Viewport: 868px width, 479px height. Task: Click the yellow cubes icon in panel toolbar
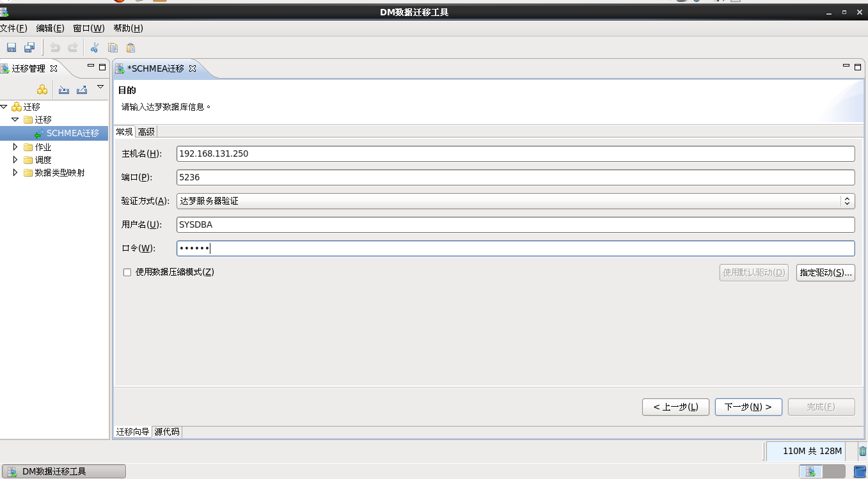coord(42,90)
